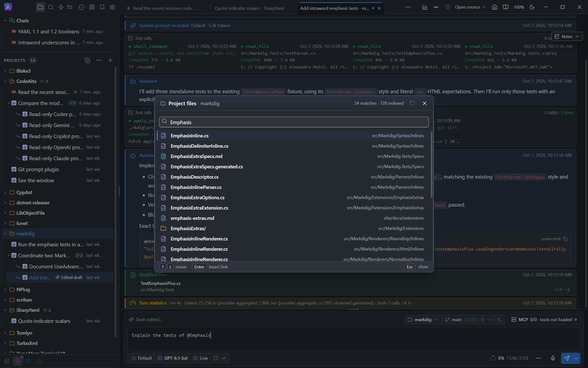Open the terminal icon next to main branch
This screenshot has width=588, height=368.
pos(500,320)
